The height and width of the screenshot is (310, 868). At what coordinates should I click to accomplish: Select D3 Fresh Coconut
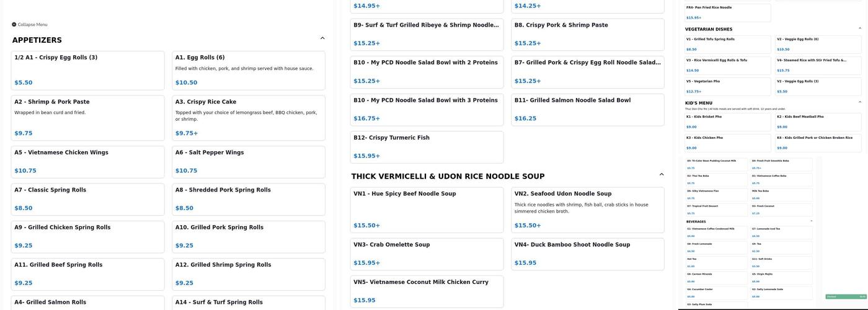point(781,210)
